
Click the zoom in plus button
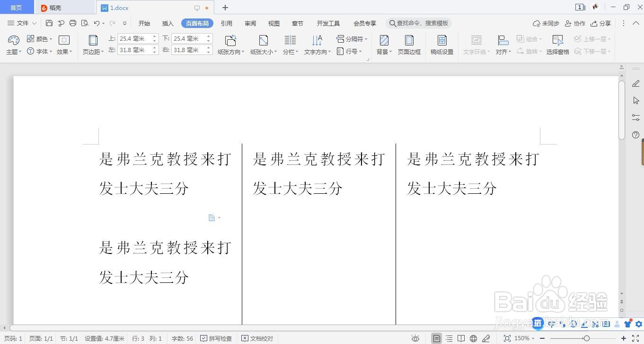[x=624, y=338]
